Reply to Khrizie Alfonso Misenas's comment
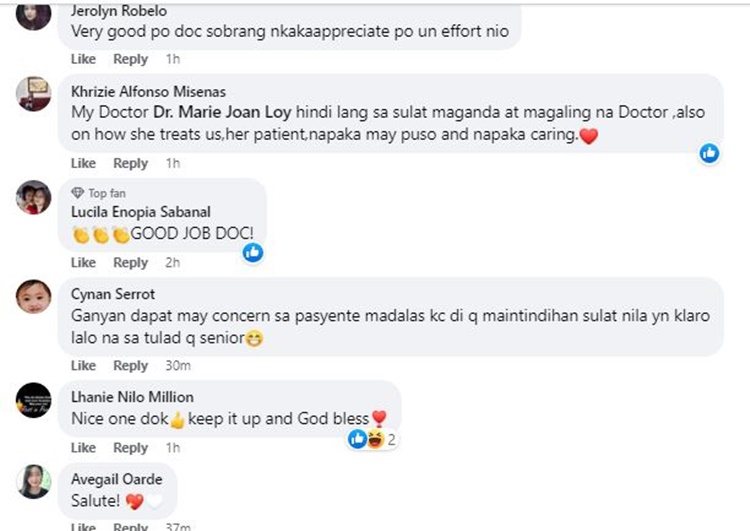 pyautogui.click(x=130, y=164)
